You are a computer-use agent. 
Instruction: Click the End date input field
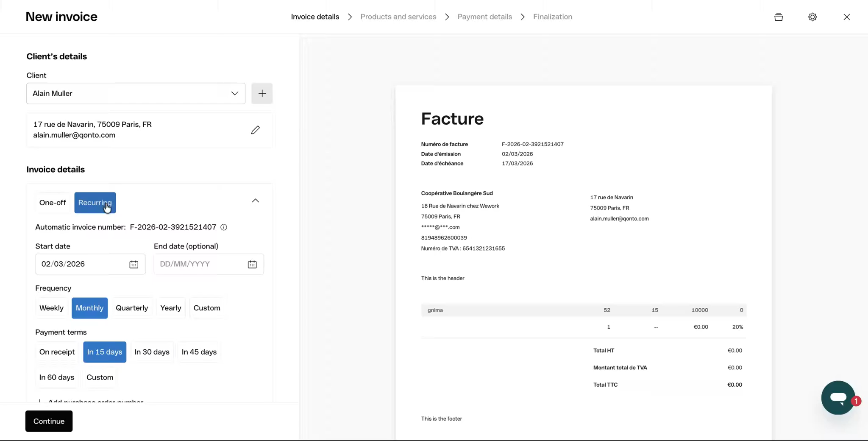pos(199,264)
